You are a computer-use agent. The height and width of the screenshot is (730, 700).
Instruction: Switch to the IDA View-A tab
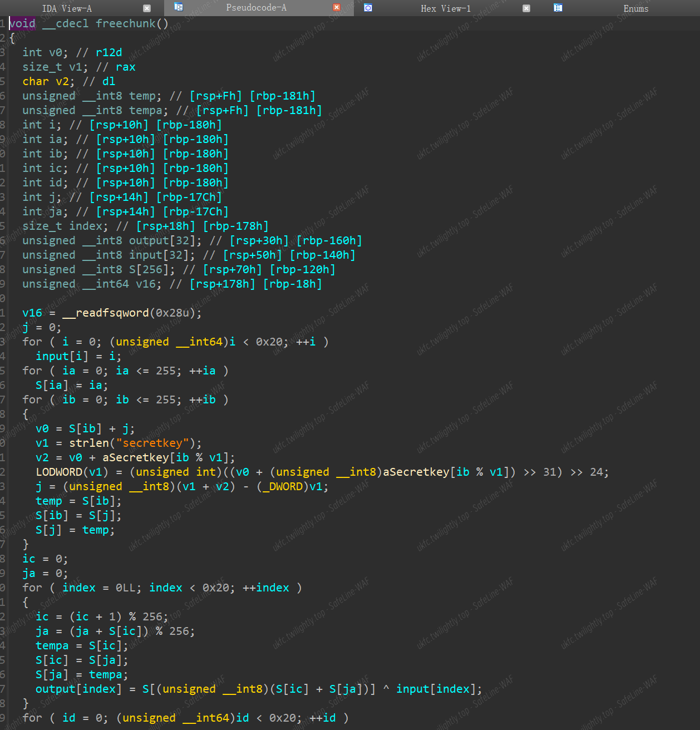67,8
